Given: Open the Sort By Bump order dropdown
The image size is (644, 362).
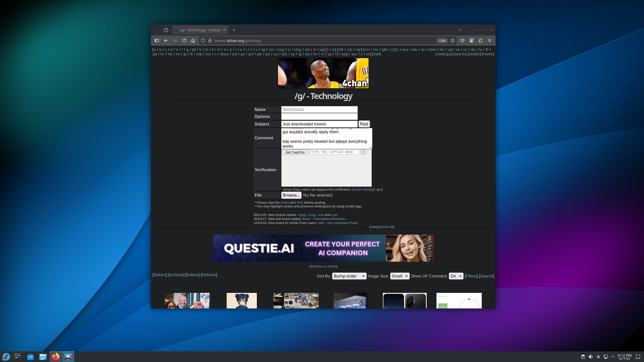Looking at the screenshot, I should [x=349, y=276].
